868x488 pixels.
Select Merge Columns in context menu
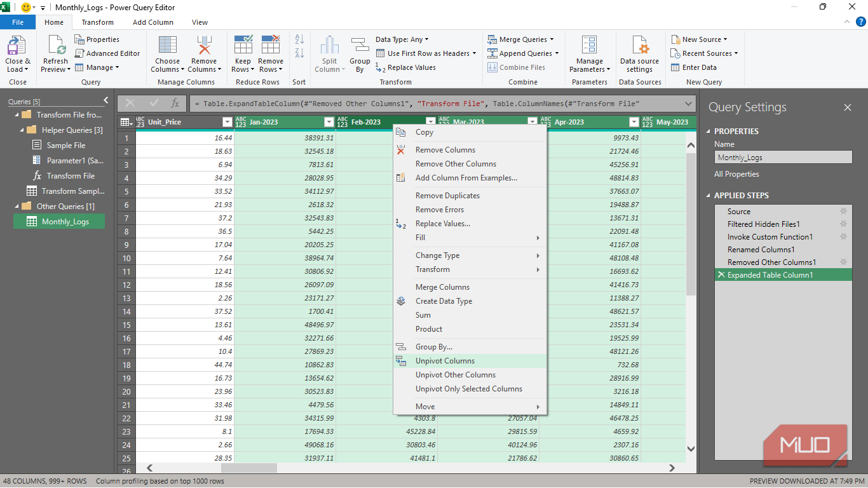coord(470,287)
